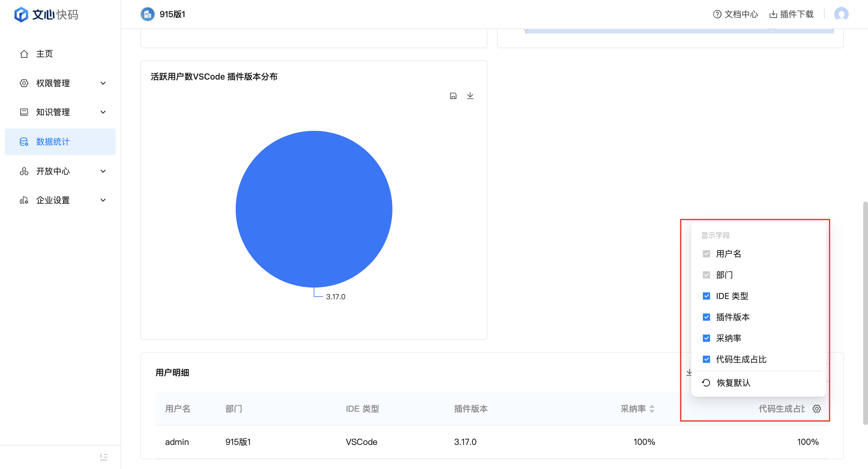Collapse the sidebar using the bottom icon
The height and width of the screenshot is (469, 868).
(103, 457)
